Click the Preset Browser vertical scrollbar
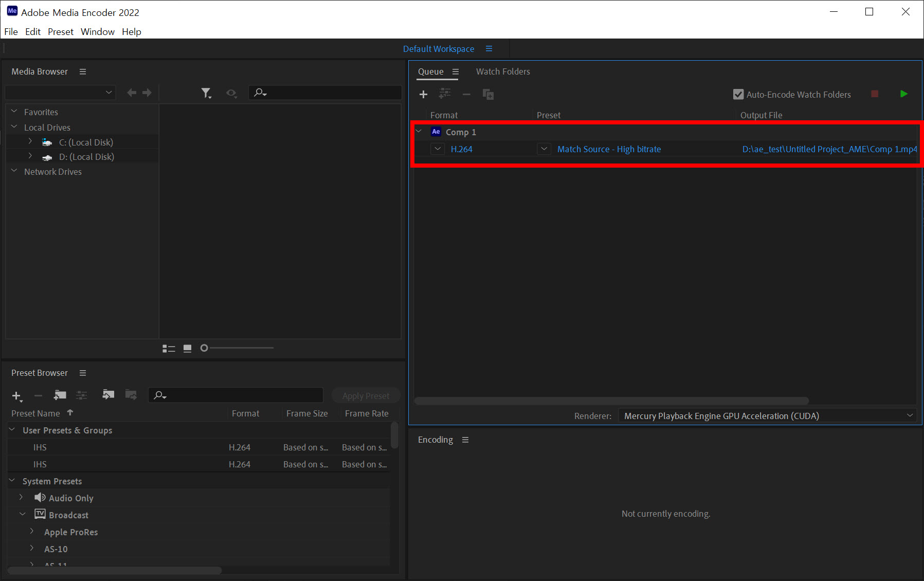This screenshot has height=581, width=924. tap(394, 435)
